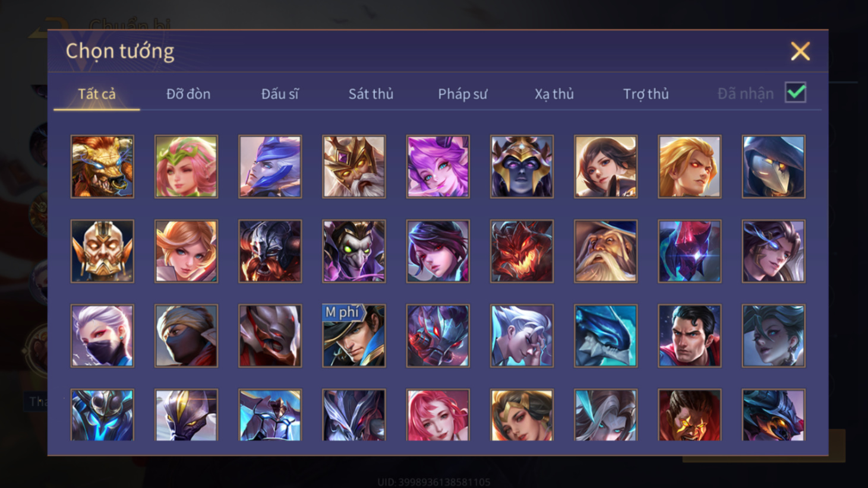Choose the pink-haired girl with leaf crown
The image size is (868, 488).
click(186, 166)
